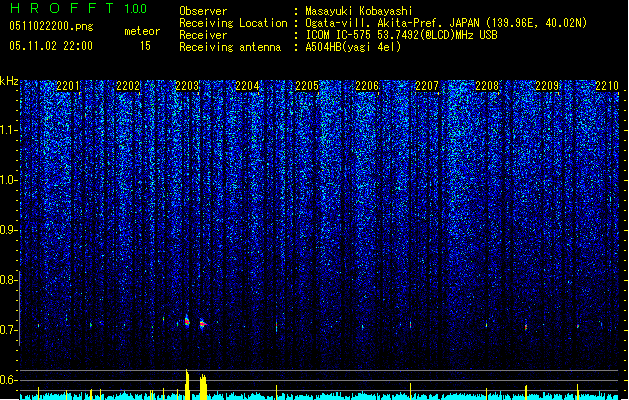Click the 'Receiving Location' label
Image resolution: width=629 pixels, height=400 pixels.
[x=233, y=23]
